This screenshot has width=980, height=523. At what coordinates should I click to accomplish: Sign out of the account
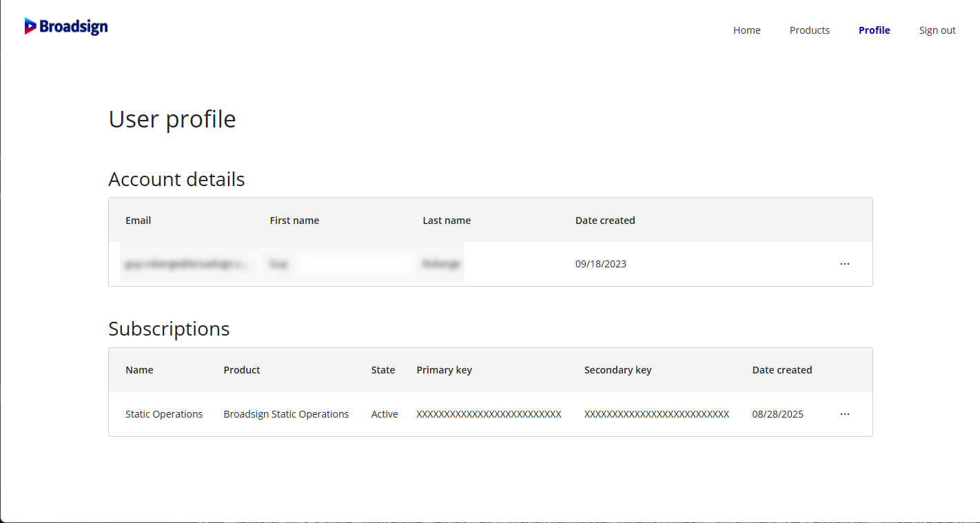pyautogui.click(x=937, y=30)
